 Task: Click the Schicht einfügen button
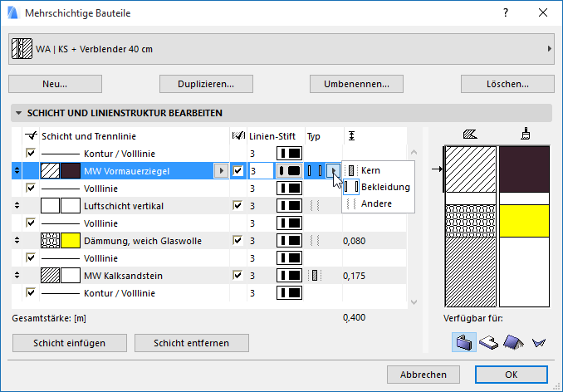coord(70,343)
